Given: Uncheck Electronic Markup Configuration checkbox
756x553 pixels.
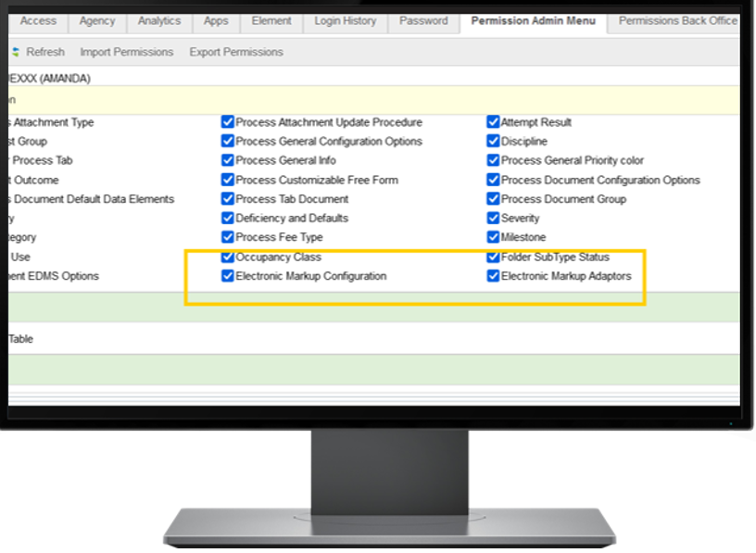Looking at the screenshot, I should 228,276.
